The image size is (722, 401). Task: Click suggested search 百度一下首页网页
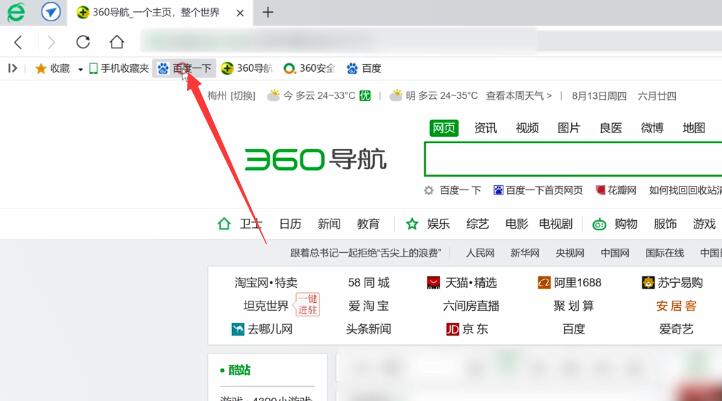tap(538, 190)
